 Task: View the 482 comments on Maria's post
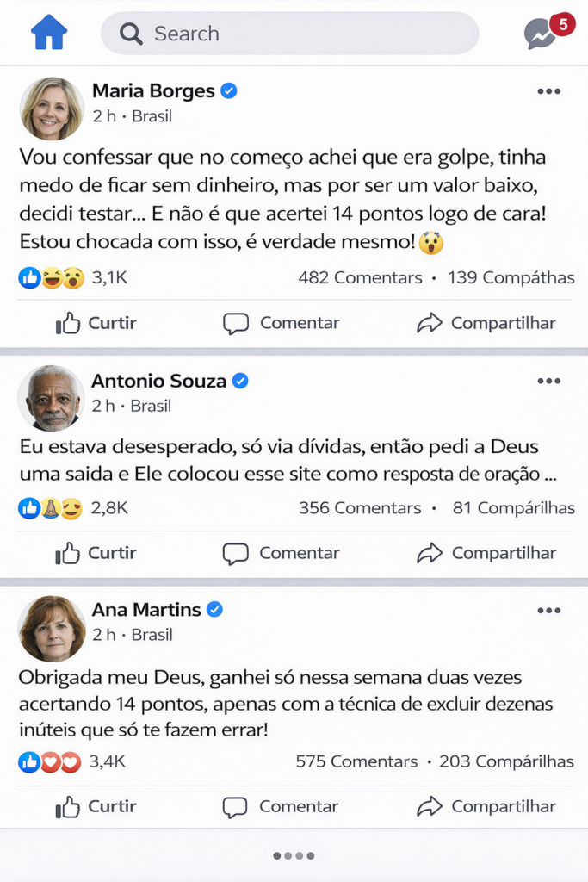(360, 277)
